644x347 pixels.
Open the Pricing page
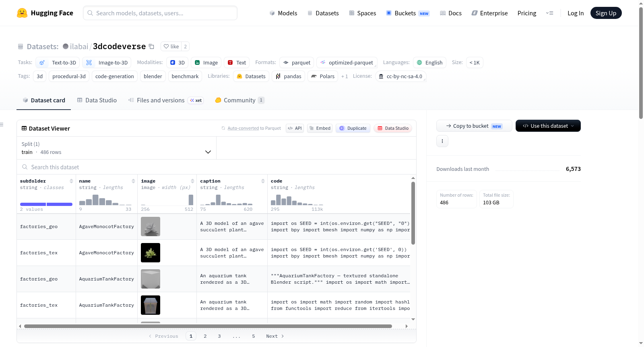526,13
